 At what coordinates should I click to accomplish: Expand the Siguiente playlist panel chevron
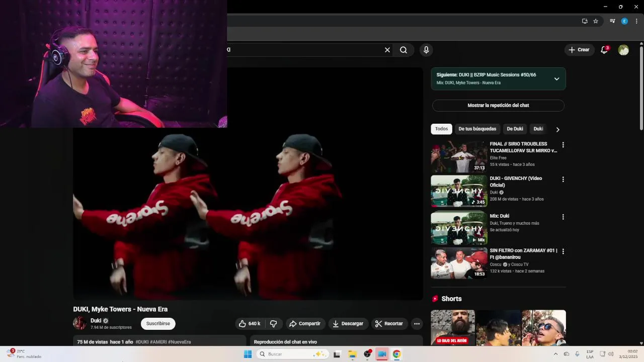[556, 79]
